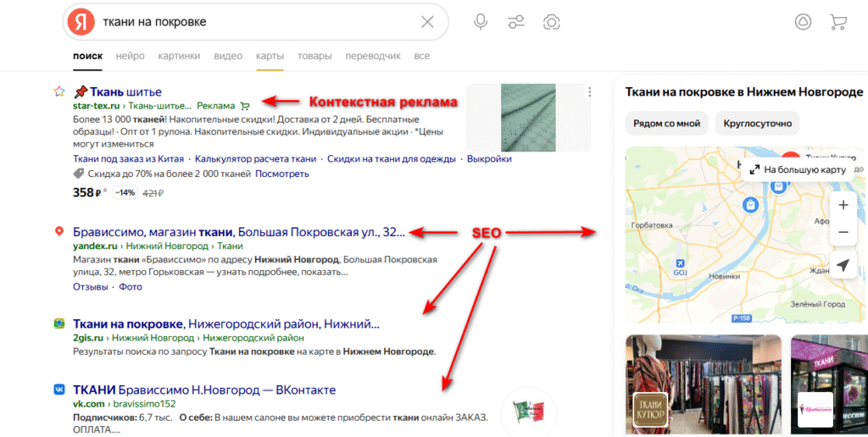Open image search camera icon
Viewport: 868px width, 437px height.
[x=551, y=21]
